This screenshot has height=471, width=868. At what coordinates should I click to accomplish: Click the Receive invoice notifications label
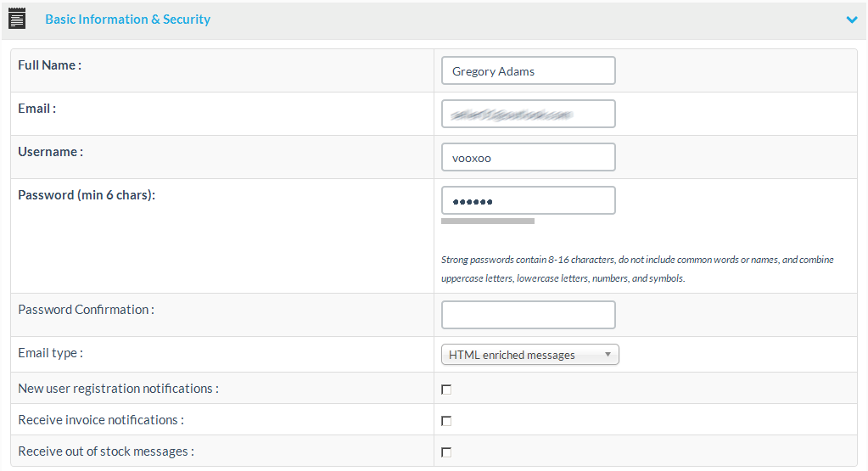100,420
